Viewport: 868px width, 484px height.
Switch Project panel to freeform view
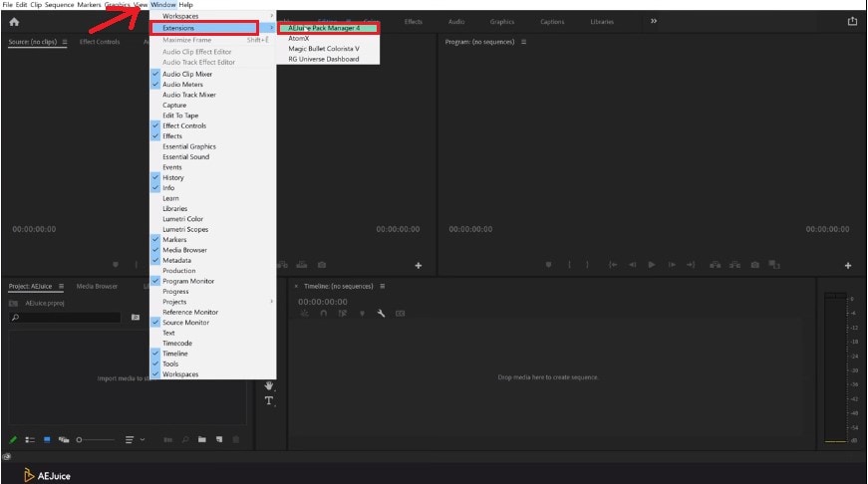tap(64, 440)
